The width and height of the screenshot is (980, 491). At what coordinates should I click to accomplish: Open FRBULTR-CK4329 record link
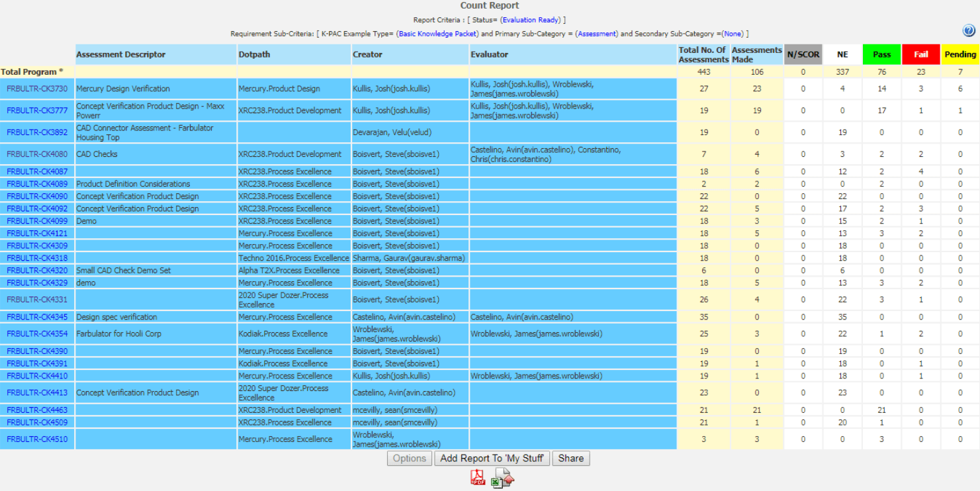tap(37, 283)
